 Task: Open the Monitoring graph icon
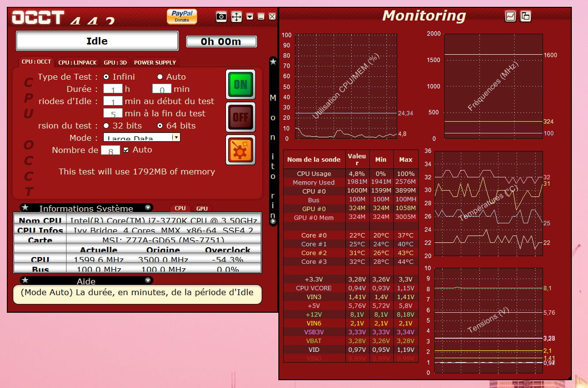510,16
